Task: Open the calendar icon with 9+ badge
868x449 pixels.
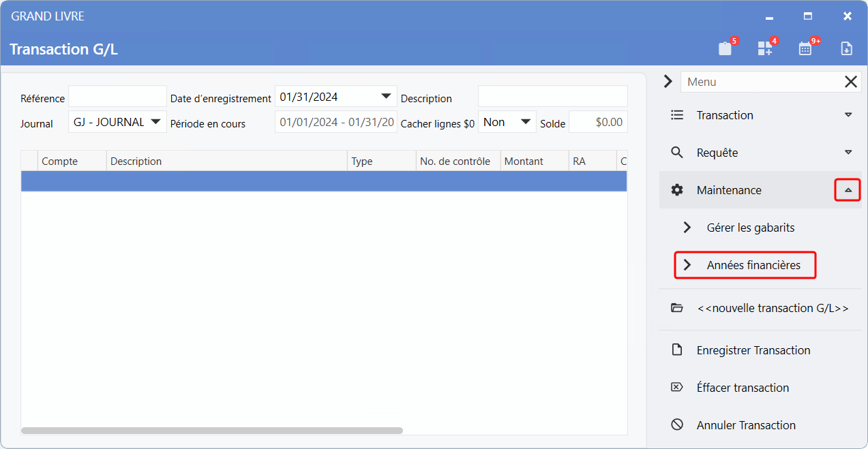Action: point(806,48)
